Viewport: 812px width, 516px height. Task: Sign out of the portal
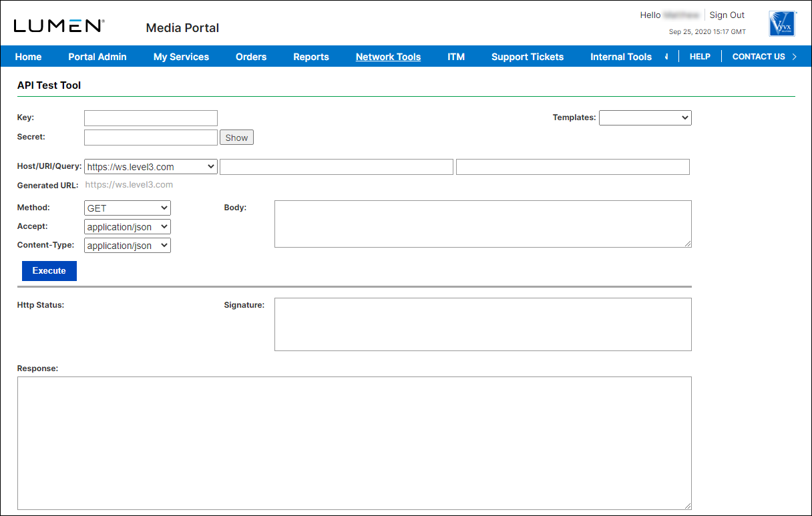[727, 15]
